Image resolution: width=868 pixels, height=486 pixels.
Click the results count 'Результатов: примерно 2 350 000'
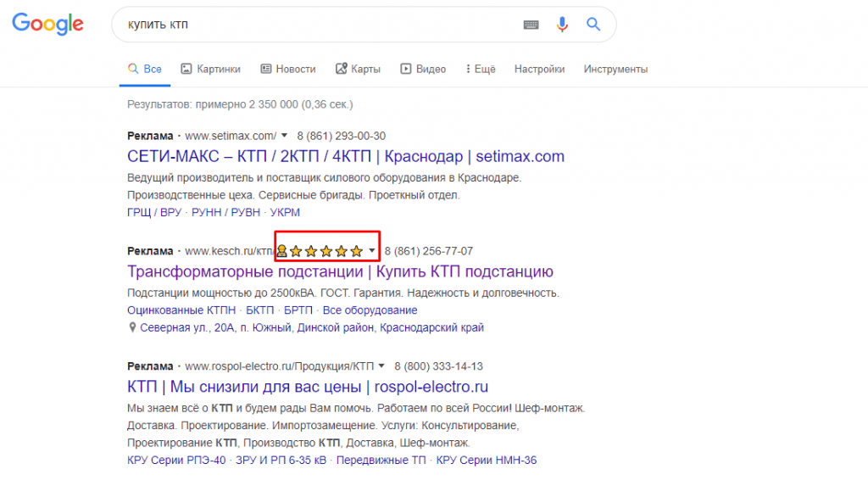point(240,104)
